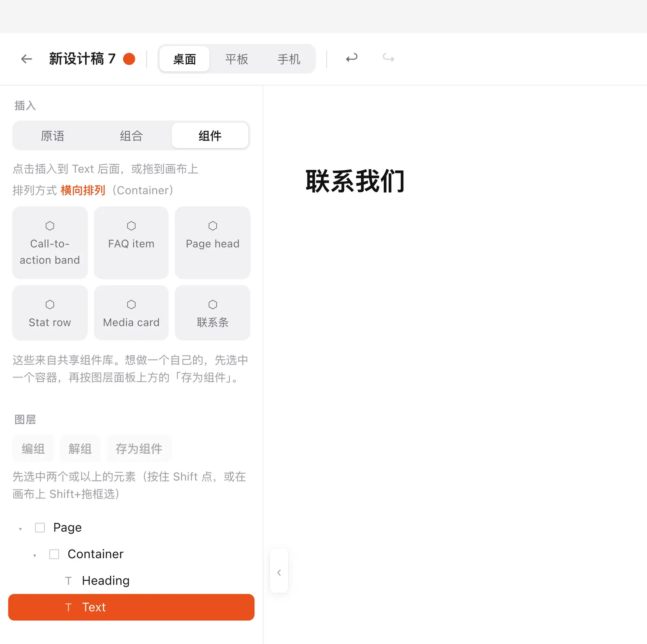The width and height of the screenshot is (647, 644).
Task: Click the 新设计稿 7 document title
Action: (x=82, y=59)
